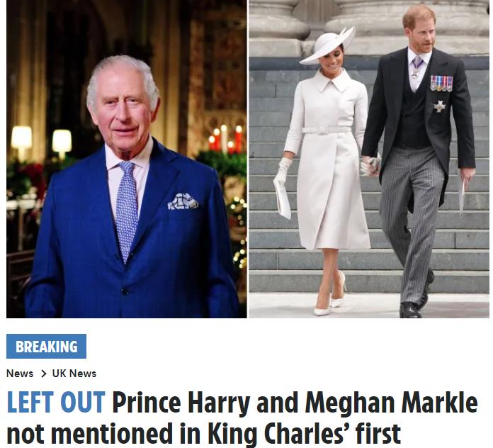This screenshot has height=448, width=493.
Task: Click the photo of couple on steps
Action: 369,159
